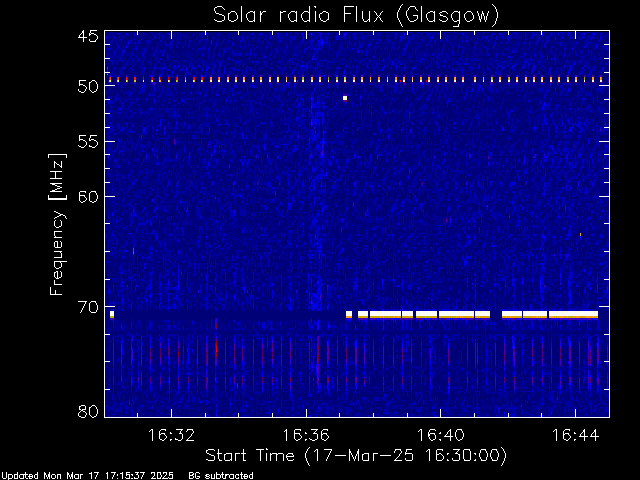Click the short white marker at the spectrogram's left edge near 70 MHz
Image resolution: width=640 pixels, height=480 pixels.
click(112, 314)
